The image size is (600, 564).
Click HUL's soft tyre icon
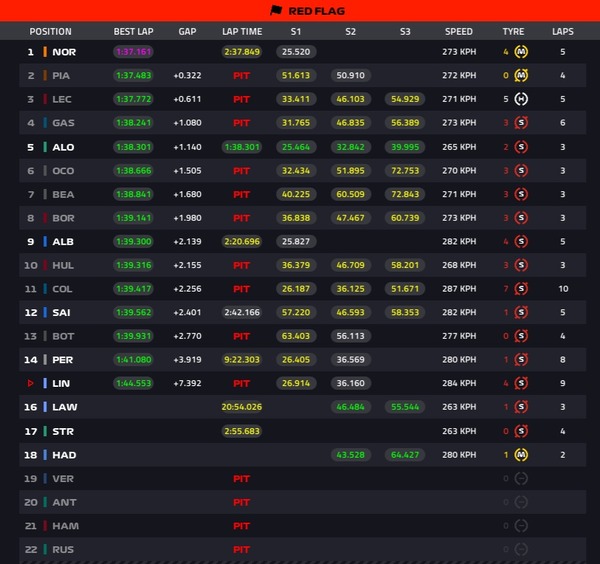[x=521, y=265]
